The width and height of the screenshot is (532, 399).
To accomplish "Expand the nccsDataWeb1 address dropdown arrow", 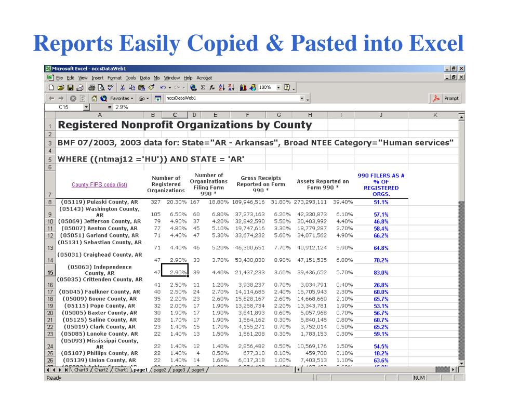I will [302, 98].
